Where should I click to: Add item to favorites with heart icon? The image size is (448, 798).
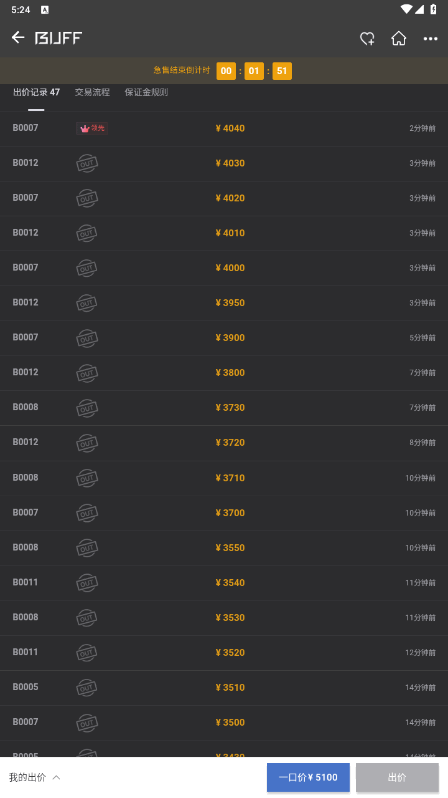click(367, 39)
